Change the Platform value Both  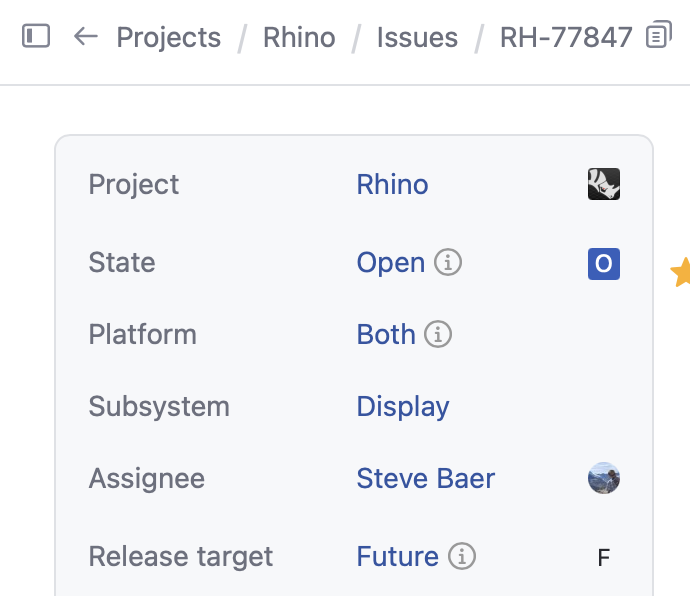click(386, 334)
